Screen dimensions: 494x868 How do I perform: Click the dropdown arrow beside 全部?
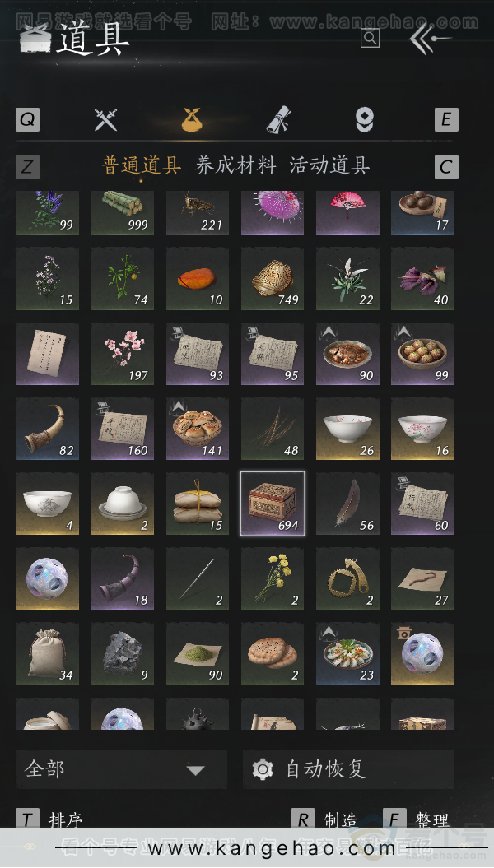(195, 770)
